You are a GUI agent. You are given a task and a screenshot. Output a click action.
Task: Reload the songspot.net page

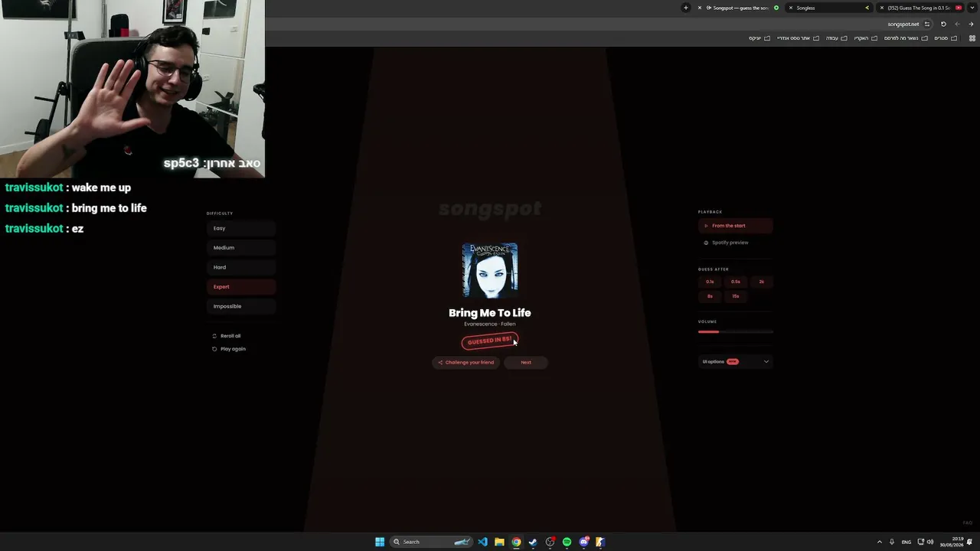click(943, 24)
